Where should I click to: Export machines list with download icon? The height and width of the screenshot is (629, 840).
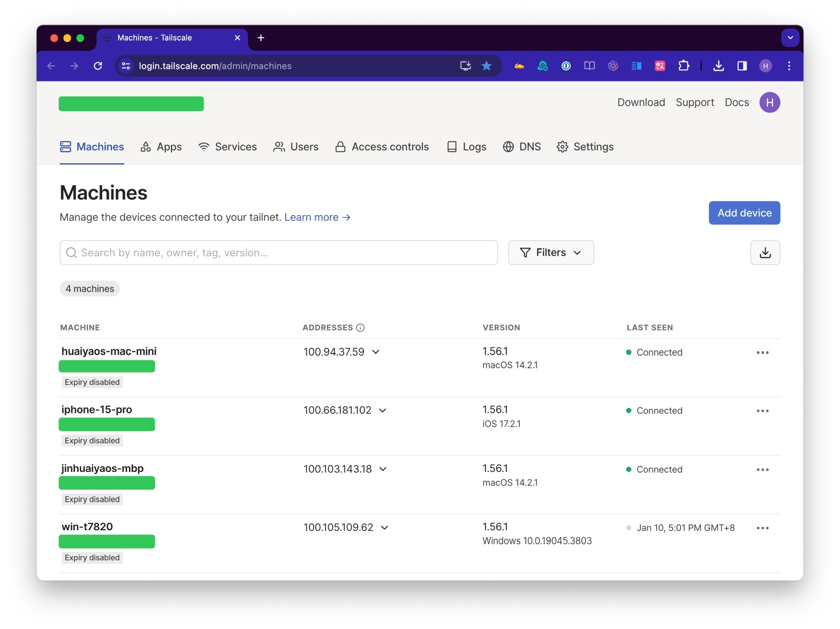[765, 253]
